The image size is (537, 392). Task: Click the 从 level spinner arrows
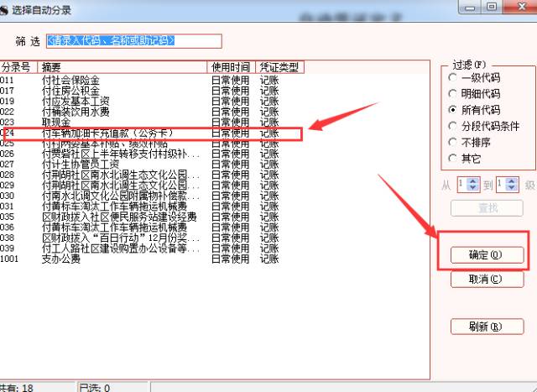pyautogui.click(x=472, y=183)
